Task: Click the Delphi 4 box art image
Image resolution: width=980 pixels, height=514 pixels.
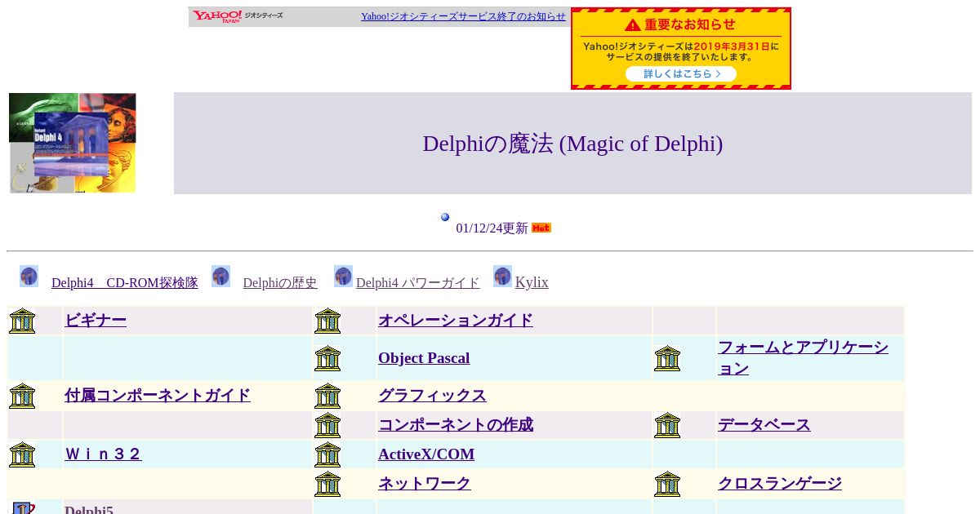Action: click(73, 143)
